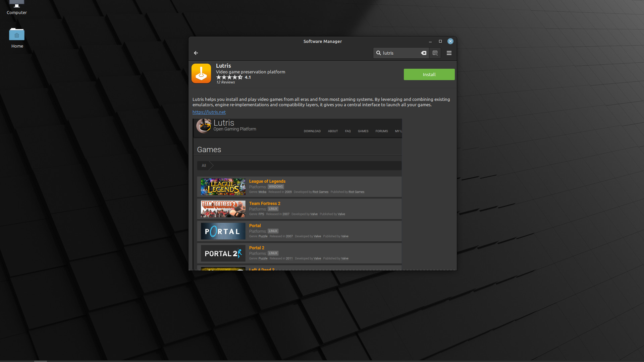Click 'Video game preservation platform' subtitle

(x=251, y=72)
